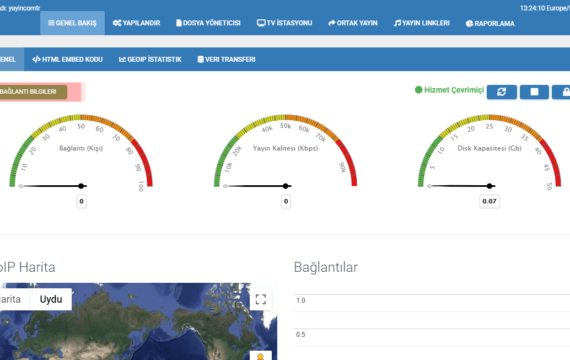Viewport: 570px width, 360px height.
Task: Open Yayın Linkleri menu item
Action: coord(422,23)
